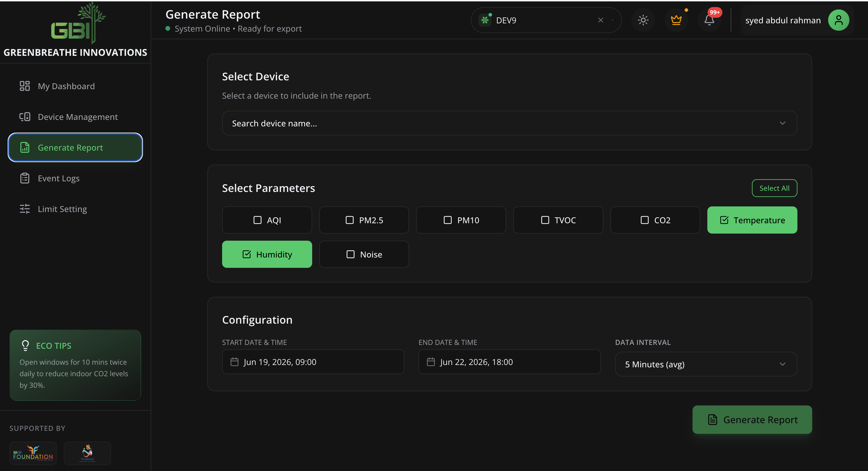
Task: Toggle light mode with sun icon
Action: pyautogui.click(x=643, y=20)
